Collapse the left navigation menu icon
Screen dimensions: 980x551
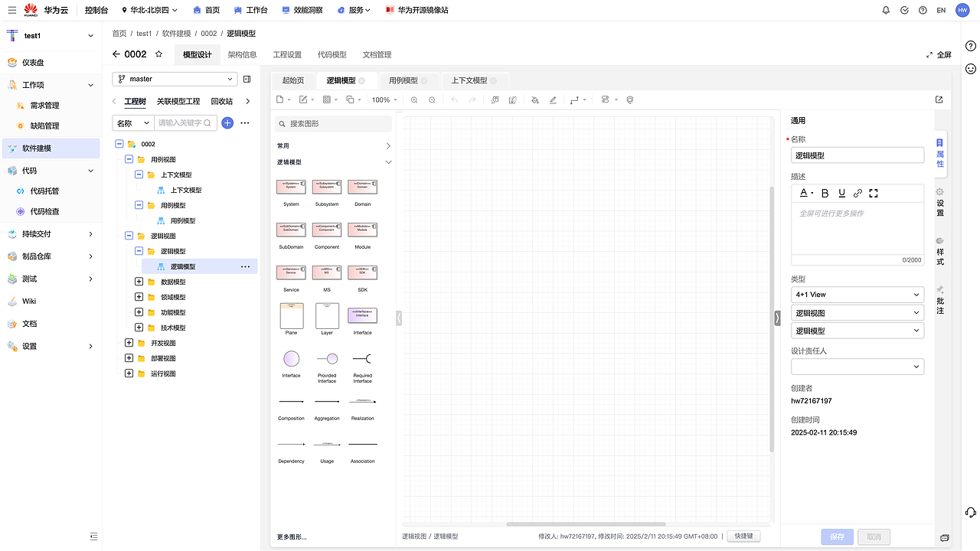pos(93,536)
